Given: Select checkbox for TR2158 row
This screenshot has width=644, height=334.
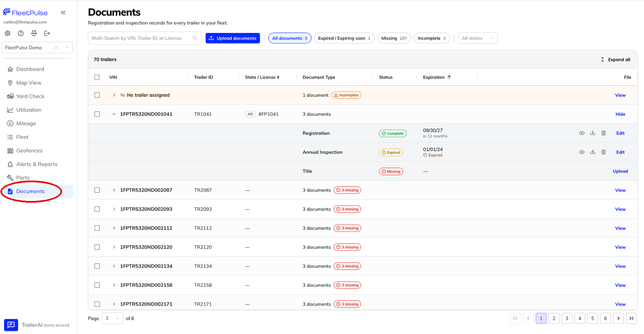Looking at the screenshot, I should 97,285.
